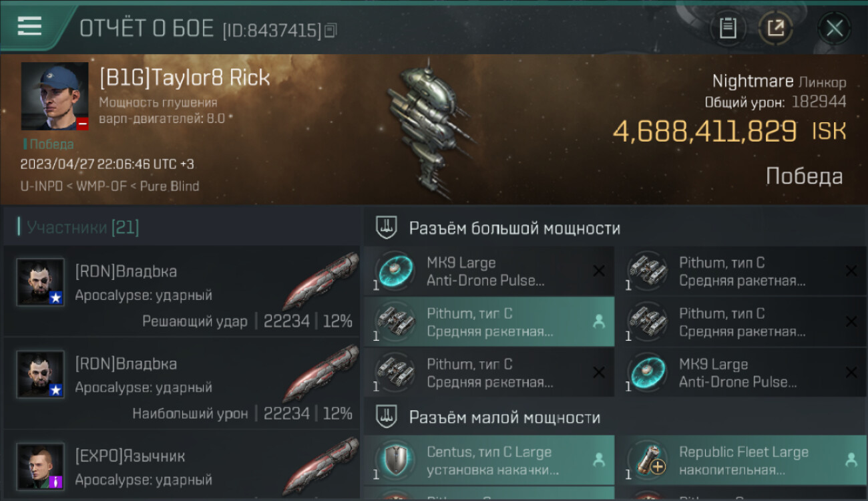Open the hamburger main menu

(29, 27)
